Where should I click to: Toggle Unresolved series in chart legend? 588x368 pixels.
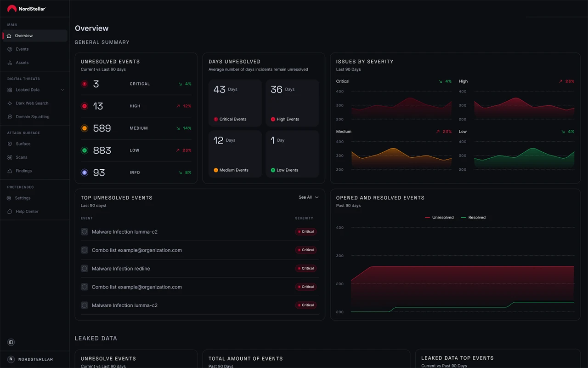[x=439, y=218]
